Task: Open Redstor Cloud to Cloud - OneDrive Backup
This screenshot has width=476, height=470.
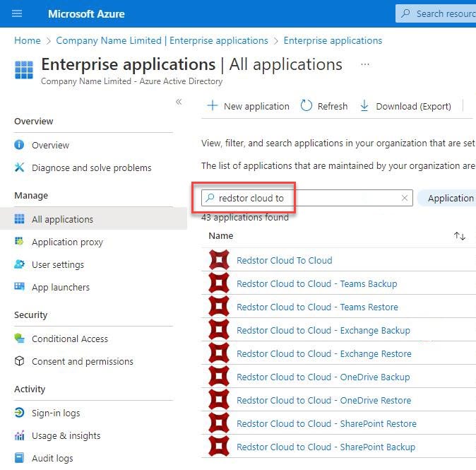Action: tap(323, 377)
